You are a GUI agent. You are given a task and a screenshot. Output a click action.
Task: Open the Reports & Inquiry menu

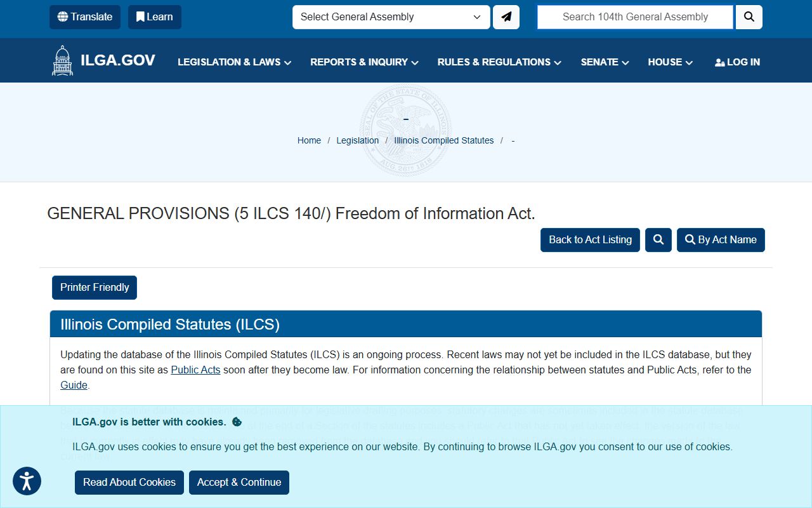tap(364, 62)
